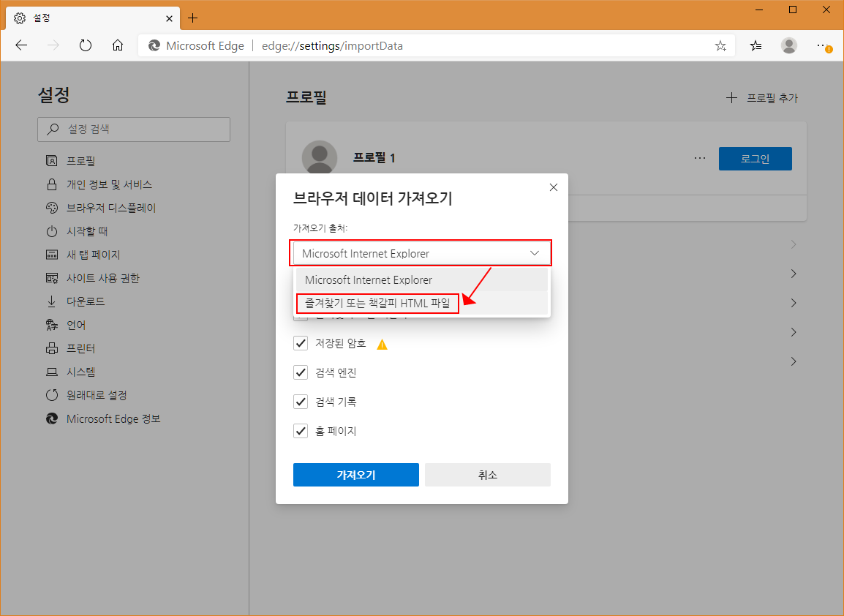Click the address bar edge://settings/importData

tap(332, 46)
